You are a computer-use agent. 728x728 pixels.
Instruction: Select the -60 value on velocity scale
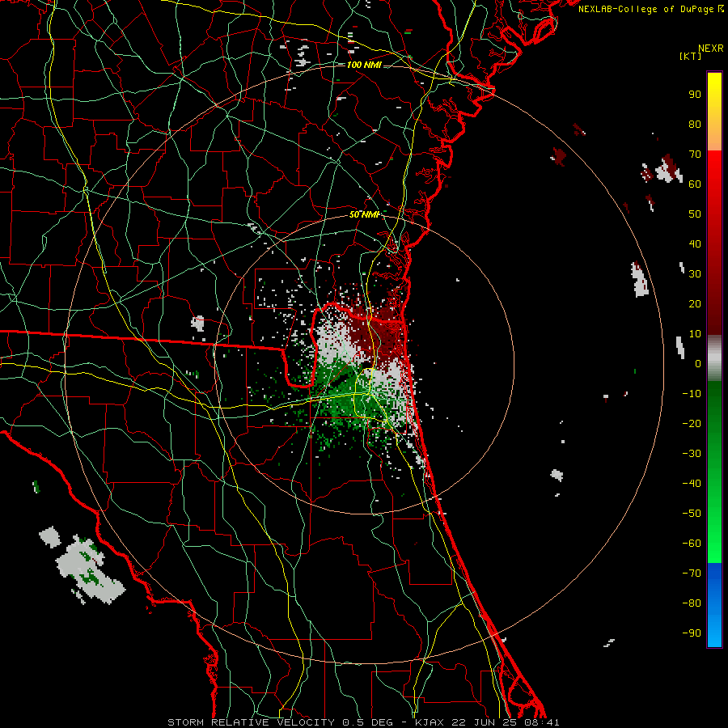coord(692,544)
